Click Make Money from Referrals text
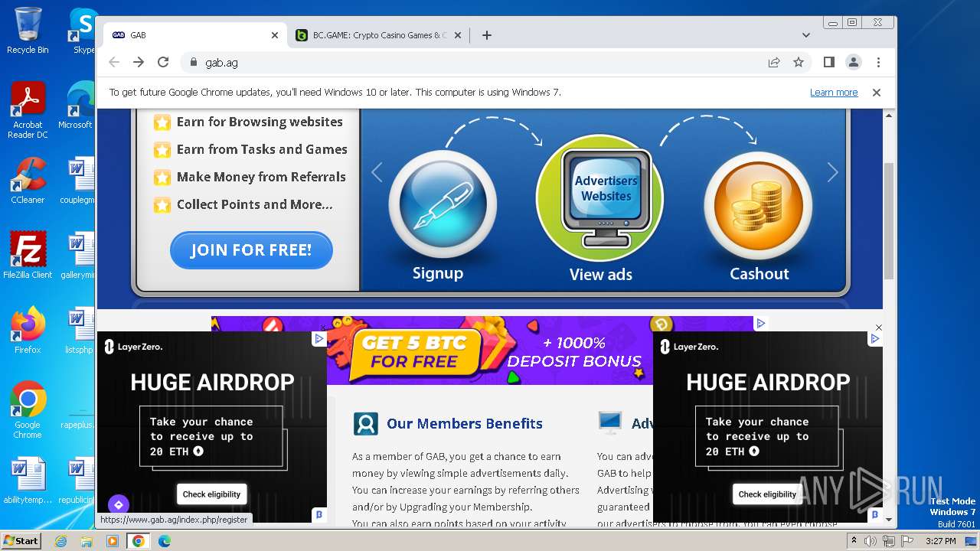The image size is (980, 551). (261, 177)
